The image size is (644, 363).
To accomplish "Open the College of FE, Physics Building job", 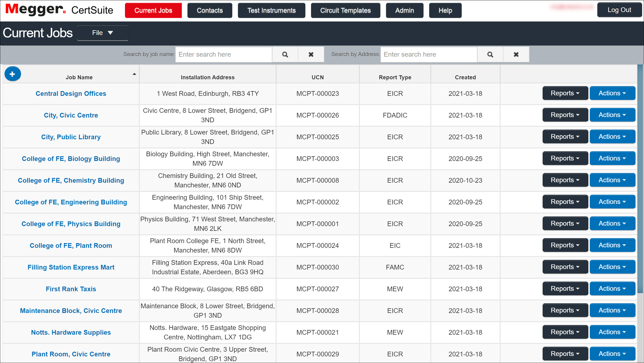I will (x=71, y=224).
